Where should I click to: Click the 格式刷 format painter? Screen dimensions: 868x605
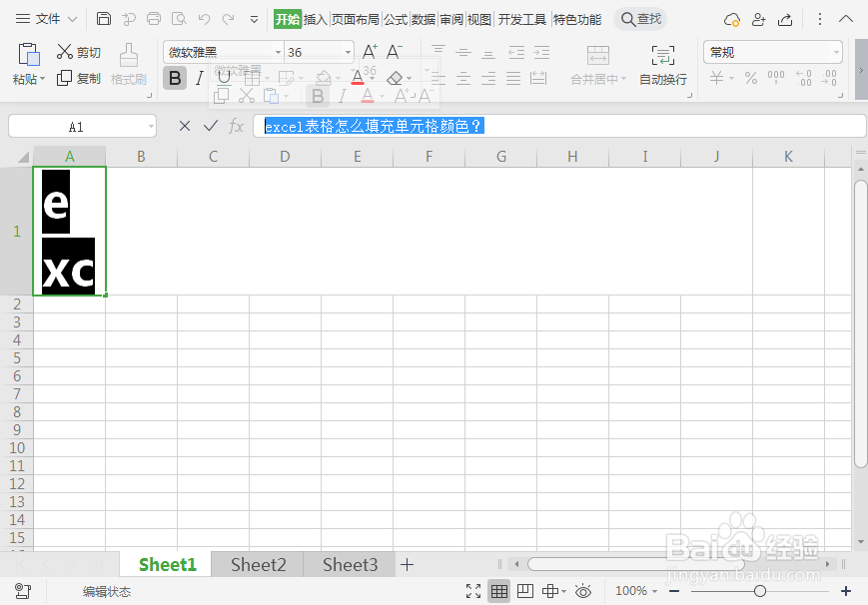click(129, 65)
